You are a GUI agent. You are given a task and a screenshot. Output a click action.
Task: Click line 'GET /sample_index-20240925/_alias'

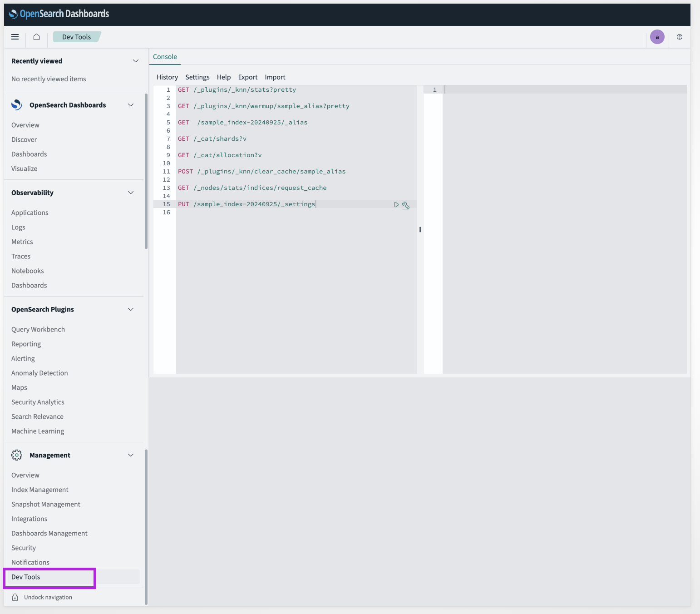tap(242, 122)
